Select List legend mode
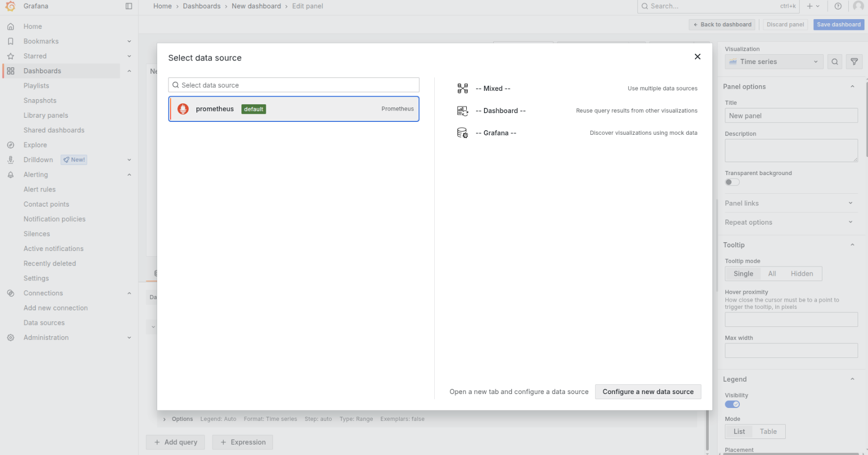This screenshot has height=455, width=868. coord(739,431)
